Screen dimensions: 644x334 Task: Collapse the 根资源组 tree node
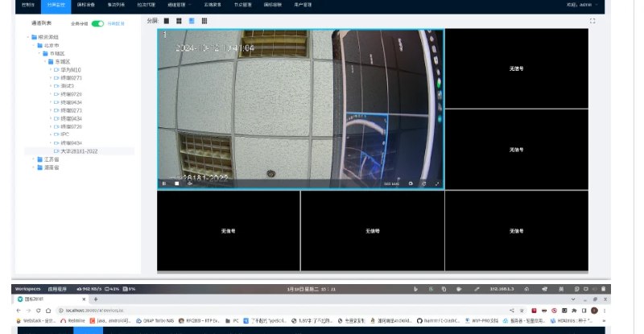(x=30, y=39)
